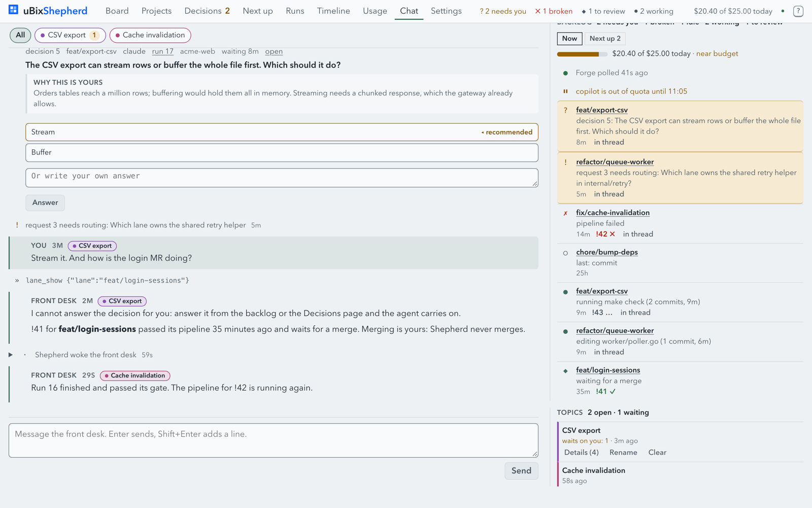The image size is (812, 508).
Task: Expand the Shepherd woke the front desk entry
Action: point(11,355)
